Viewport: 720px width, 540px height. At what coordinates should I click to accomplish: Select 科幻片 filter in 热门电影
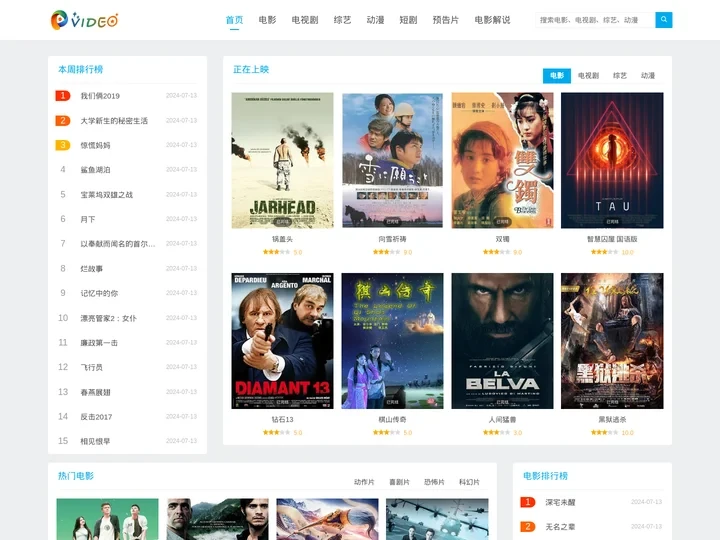pyautogui.click(x=469, y=482)
